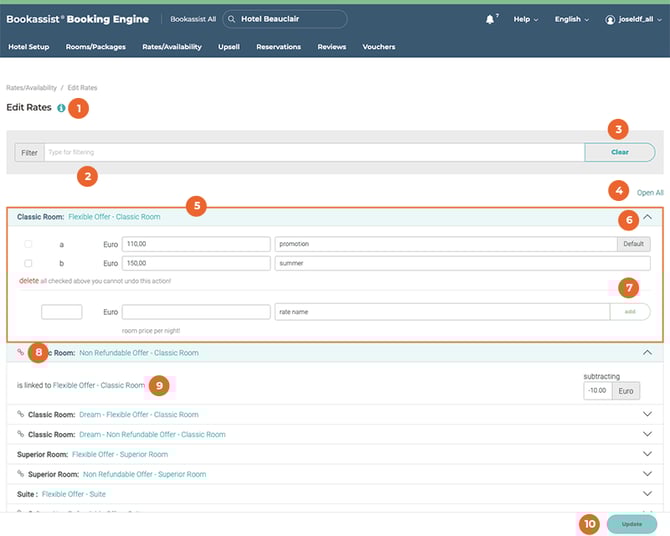
Task: Collapse the Classic Room Flexible Offer section
Action: click(647, 216)
